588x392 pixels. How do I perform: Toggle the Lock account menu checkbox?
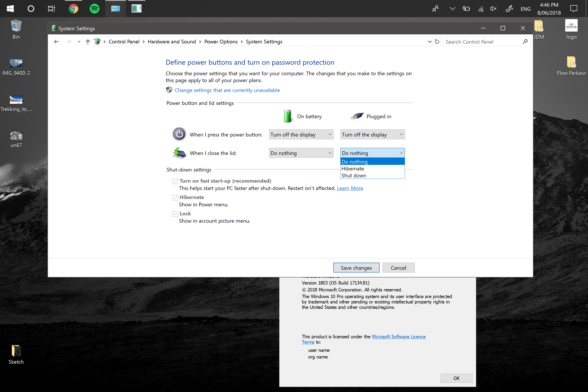click(x=175, y=214)
